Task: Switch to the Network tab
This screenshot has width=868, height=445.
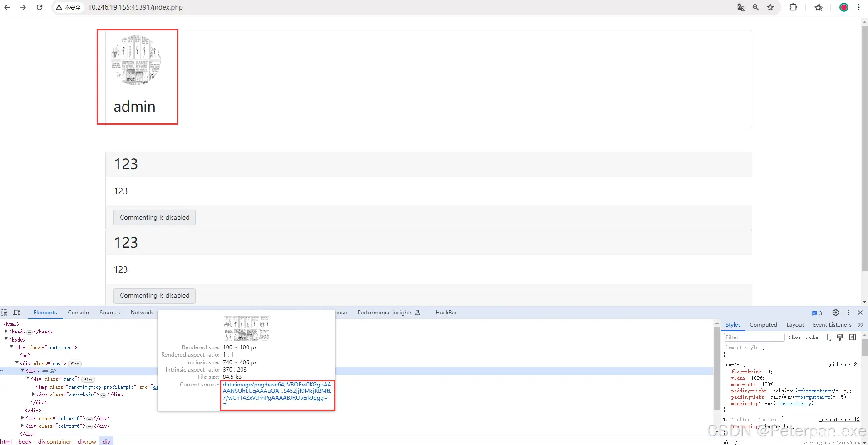Action: tap(142, 313)
